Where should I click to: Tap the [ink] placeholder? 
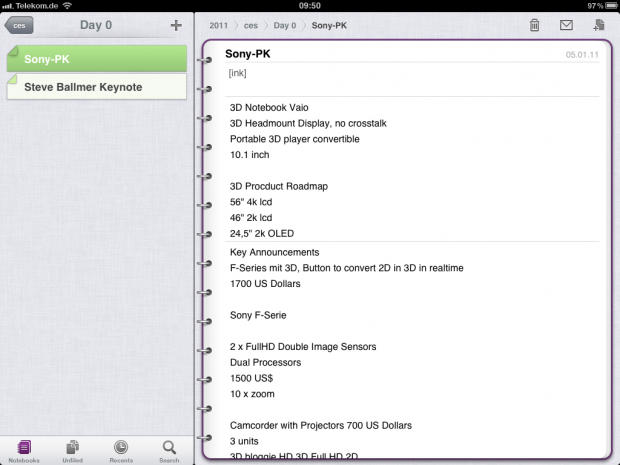(x=237, y=73)
